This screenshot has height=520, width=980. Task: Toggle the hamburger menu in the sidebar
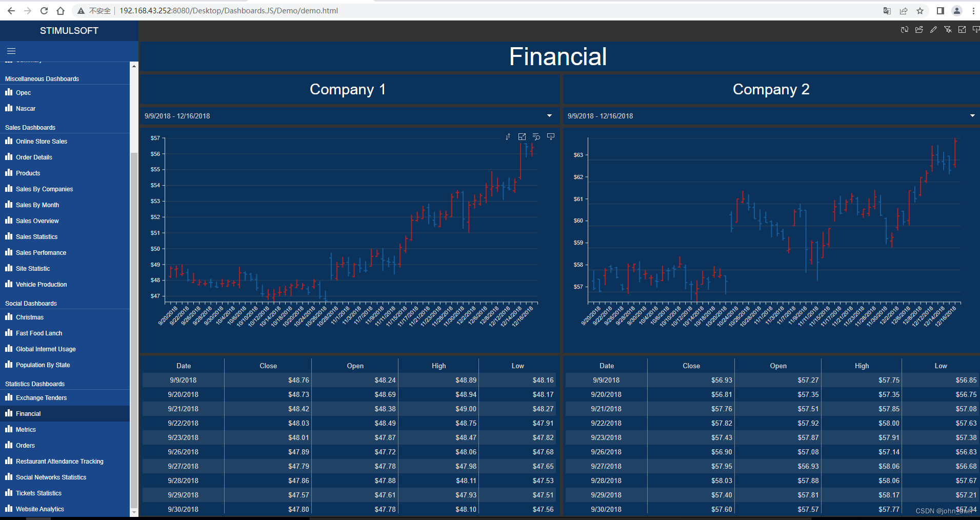point(11,51)
